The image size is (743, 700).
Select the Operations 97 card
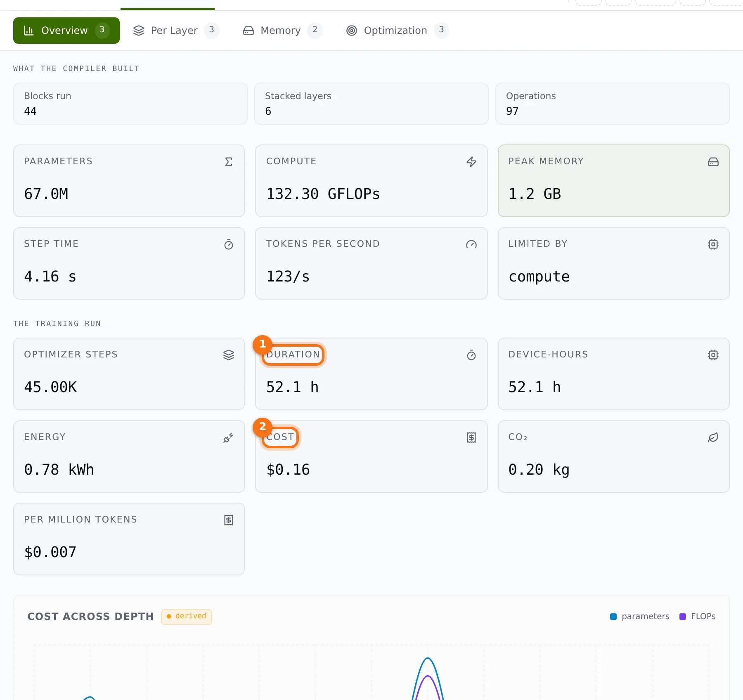click(613, 104)
